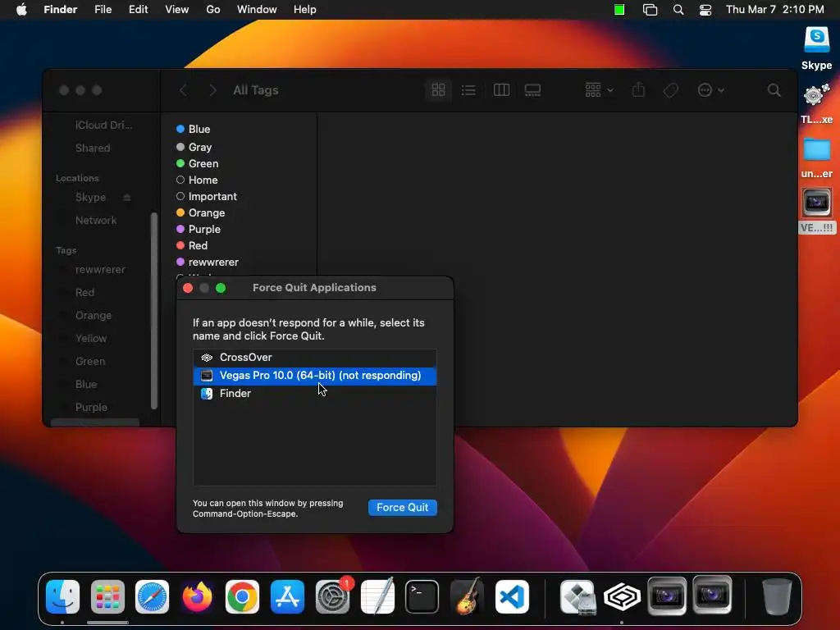
Task: Open Shared in Finder sidebar
Action: click(93, 148)
